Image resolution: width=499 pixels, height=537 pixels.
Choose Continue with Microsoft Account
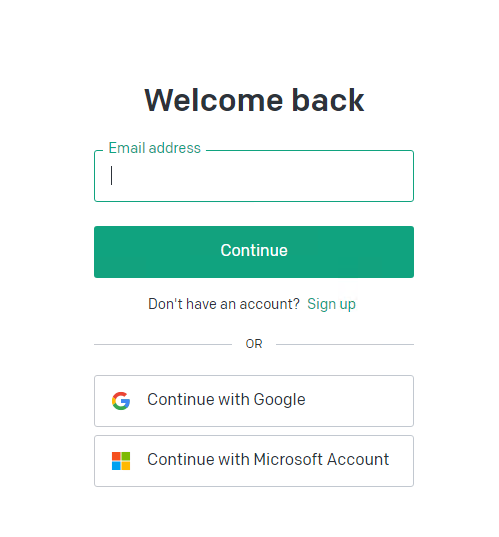[x=254, y=461]
